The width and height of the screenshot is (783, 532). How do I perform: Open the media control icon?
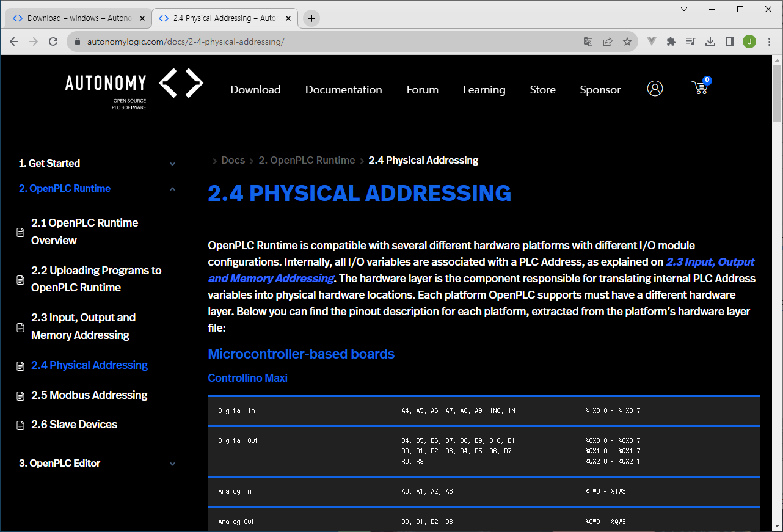(691, 42)
